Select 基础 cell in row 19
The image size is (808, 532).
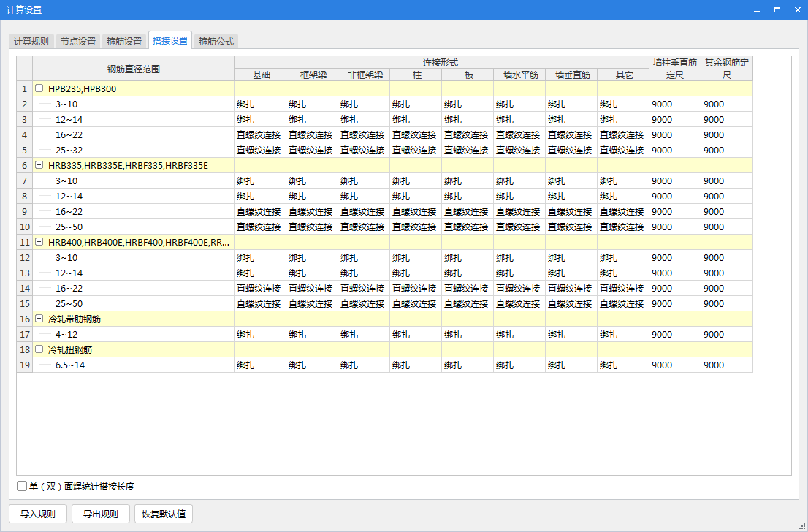[260, 365]
